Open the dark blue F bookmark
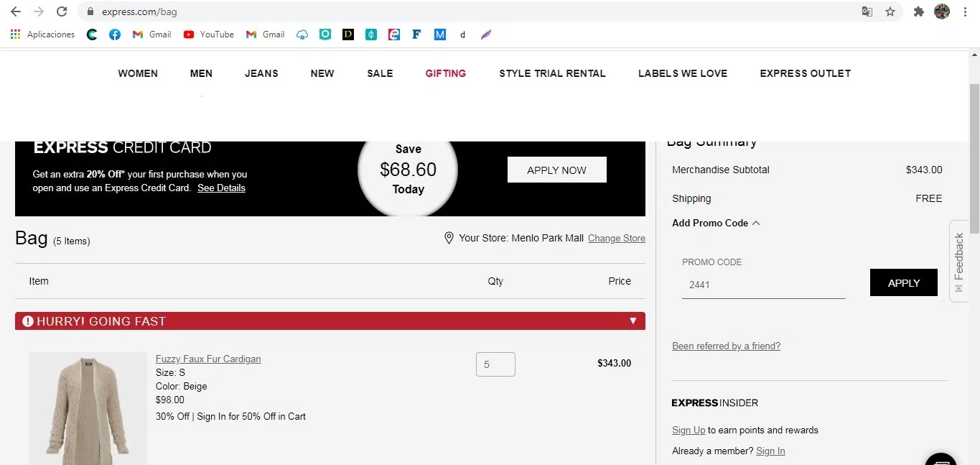 coord(416,34)
